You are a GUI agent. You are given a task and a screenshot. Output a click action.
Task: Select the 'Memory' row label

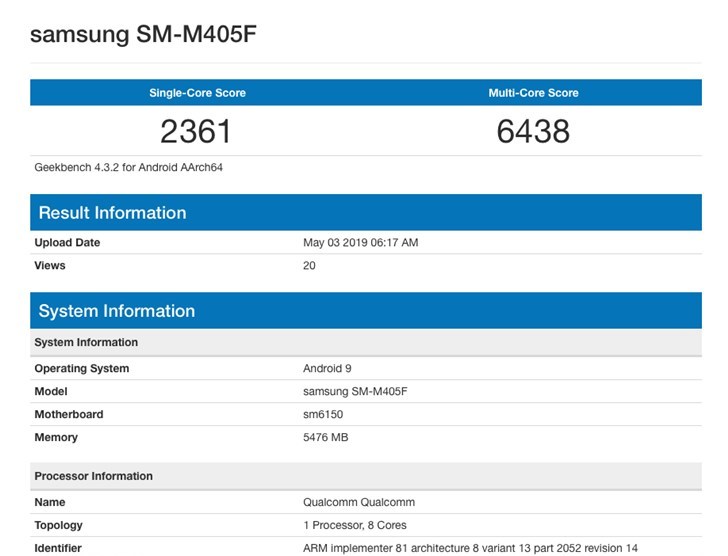(56, 437)
